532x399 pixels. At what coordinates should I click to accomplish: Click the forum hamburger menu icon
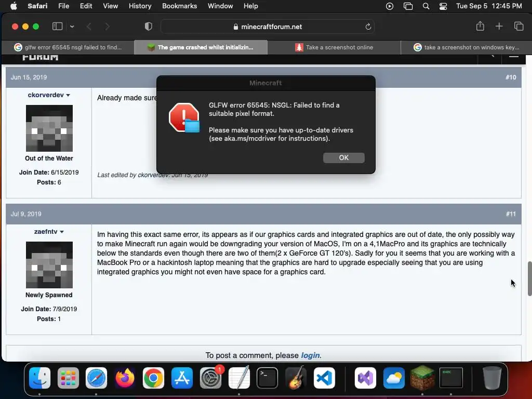click(514, 56)
